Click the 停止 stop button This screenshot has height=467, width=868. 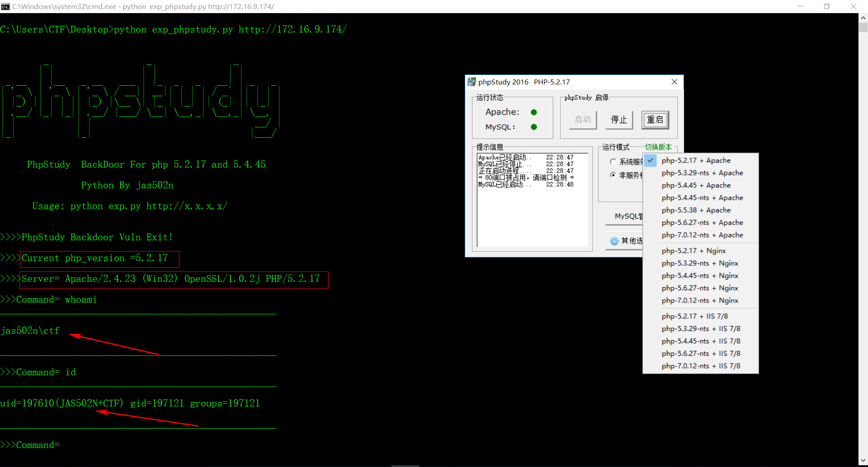[619, 120]
